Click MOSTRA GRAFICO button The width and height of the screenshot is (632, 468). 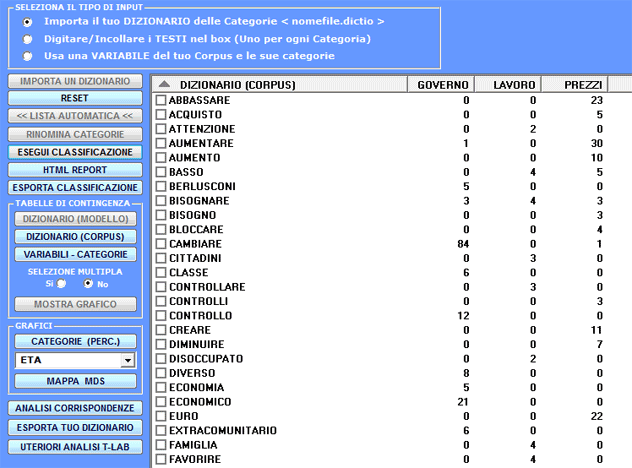pos(75,304)
